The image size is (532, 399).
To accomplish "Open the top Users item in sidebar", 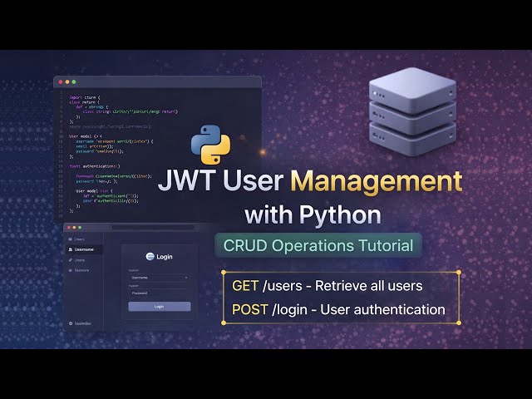I will tap(76, 239).
